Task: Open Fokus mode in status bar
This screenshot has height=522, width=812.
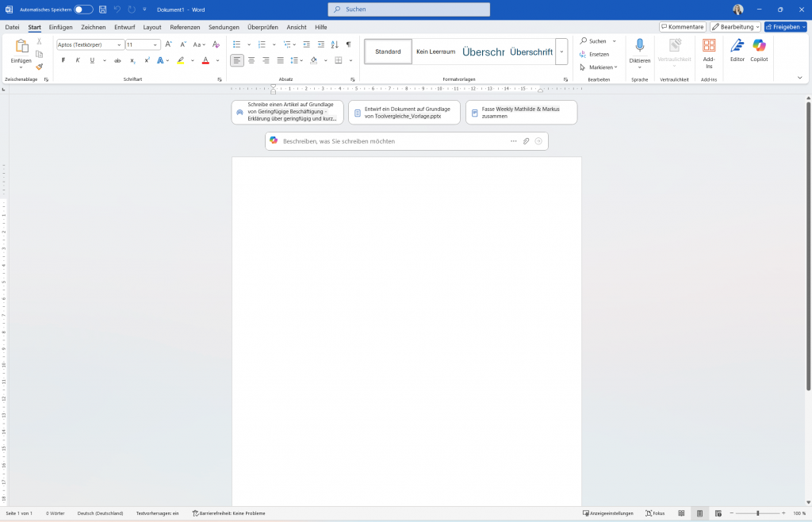Action: tap(655, 513)
